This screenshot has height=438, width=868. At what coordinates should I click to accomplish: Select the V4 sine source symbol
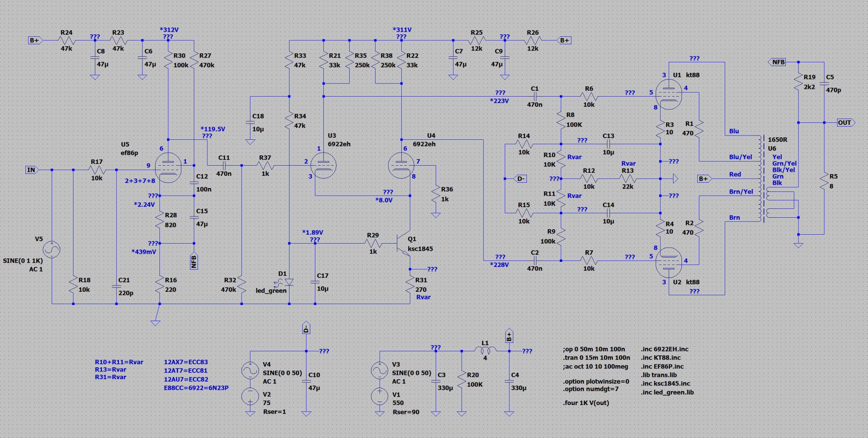(250, 371)
